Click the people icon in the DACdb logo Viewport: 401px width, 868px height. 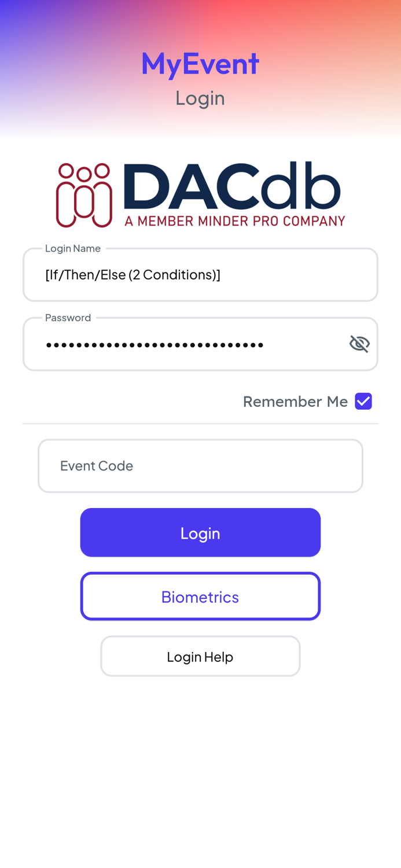[x=83, y=194]
